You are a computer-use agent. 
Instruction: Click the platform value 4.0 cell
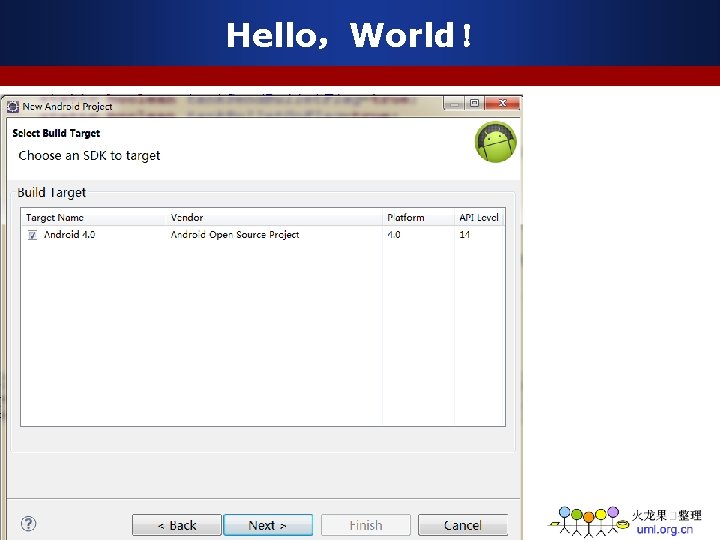[x=394, y=235]
